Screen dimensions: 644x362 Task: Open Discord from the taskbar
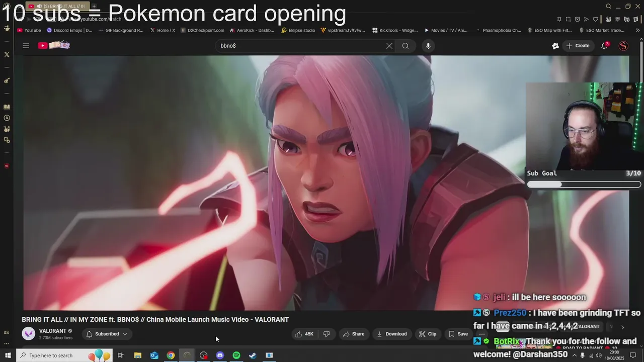220,355
